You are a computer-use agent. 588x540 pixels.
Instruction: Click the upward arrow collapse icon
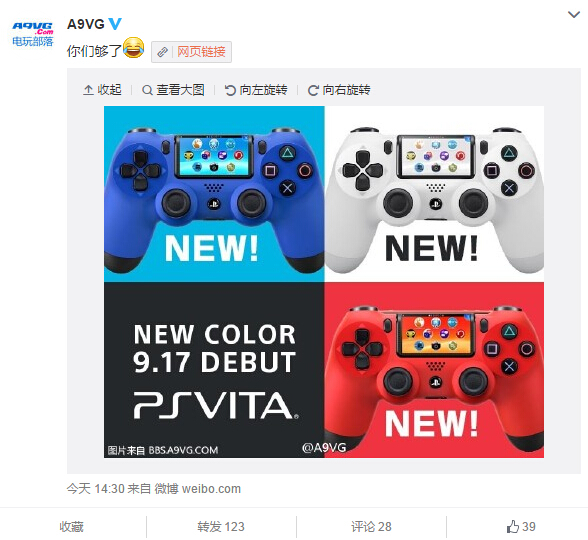(x=88, y=90)
